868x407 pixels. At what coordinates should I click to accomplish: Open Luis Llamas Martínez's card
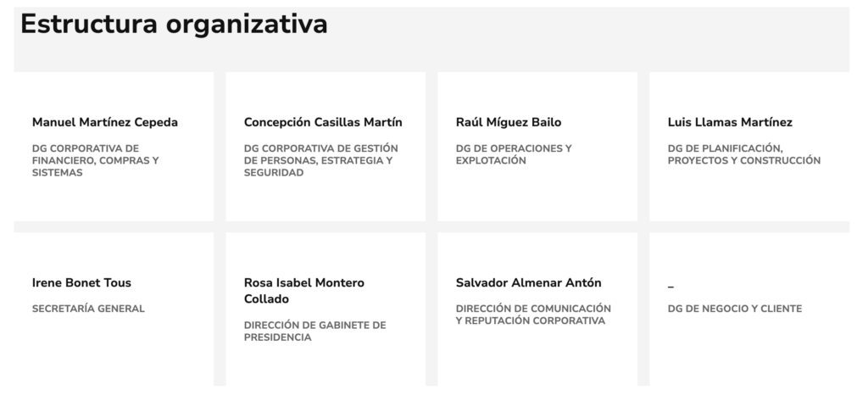tap(749, 146)
